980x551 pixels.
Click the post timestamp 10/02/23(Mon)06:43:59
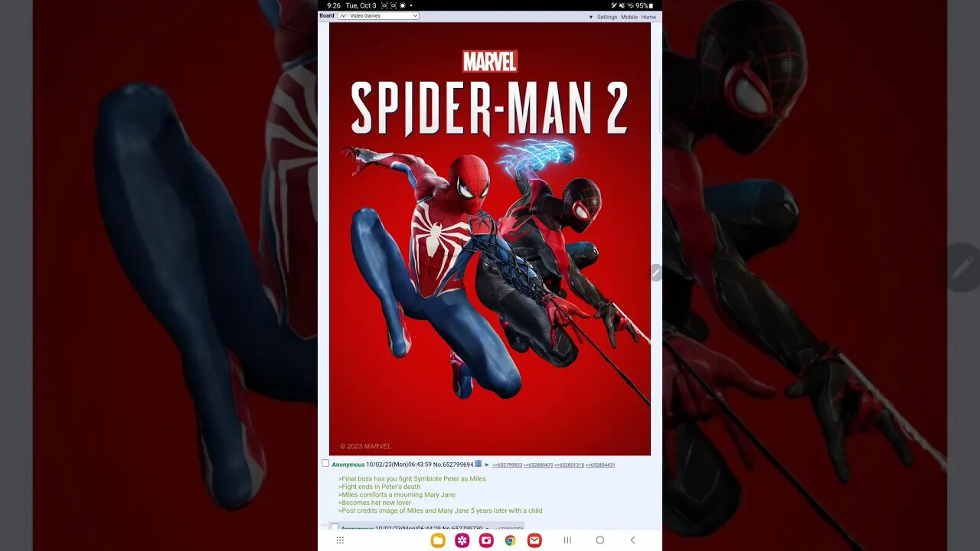[399, 465]
